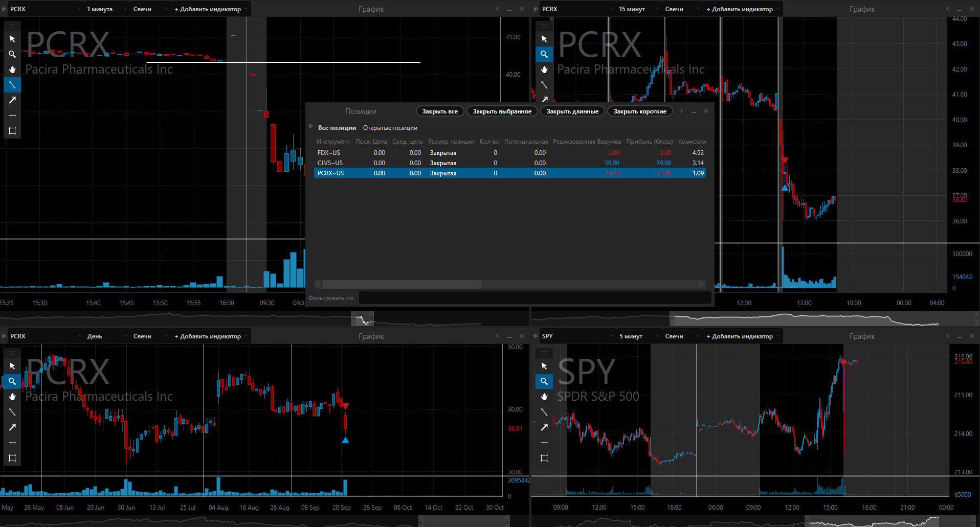Select the zoom magnifier in SPY chart
This screenshot has height=527, width=980.
tap(544, 381)
